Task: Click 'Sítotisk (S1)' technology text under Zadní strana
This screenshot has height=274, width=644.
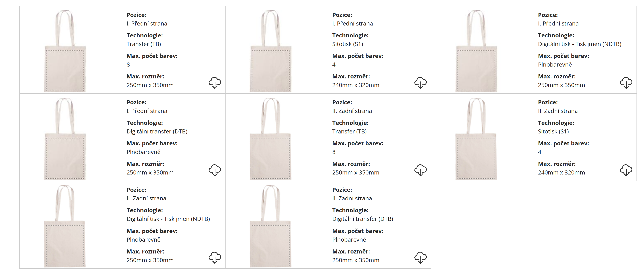Action: [x=553, y=132]
